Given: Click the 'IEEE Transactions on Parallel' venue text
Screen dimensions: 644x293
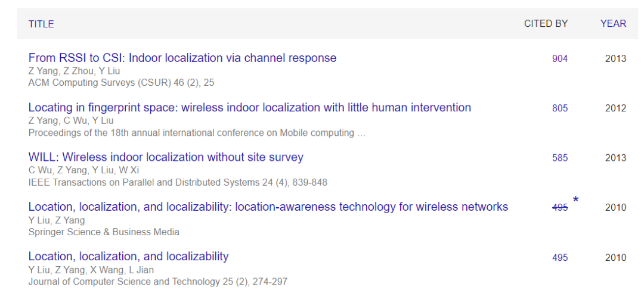Looking at the screenshot, I should click(178, 182).
